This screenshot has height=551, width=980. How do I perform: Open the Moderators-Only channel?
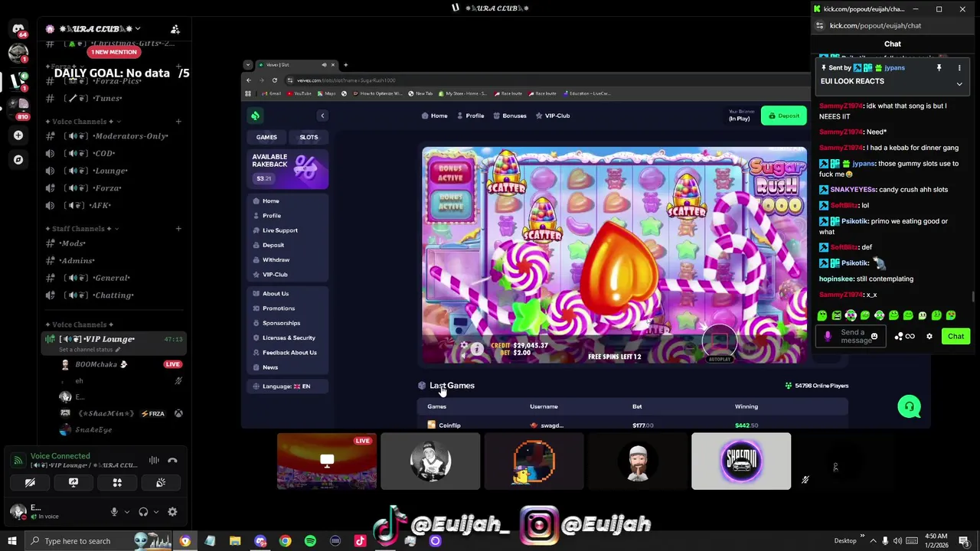(x=115, y=136)
